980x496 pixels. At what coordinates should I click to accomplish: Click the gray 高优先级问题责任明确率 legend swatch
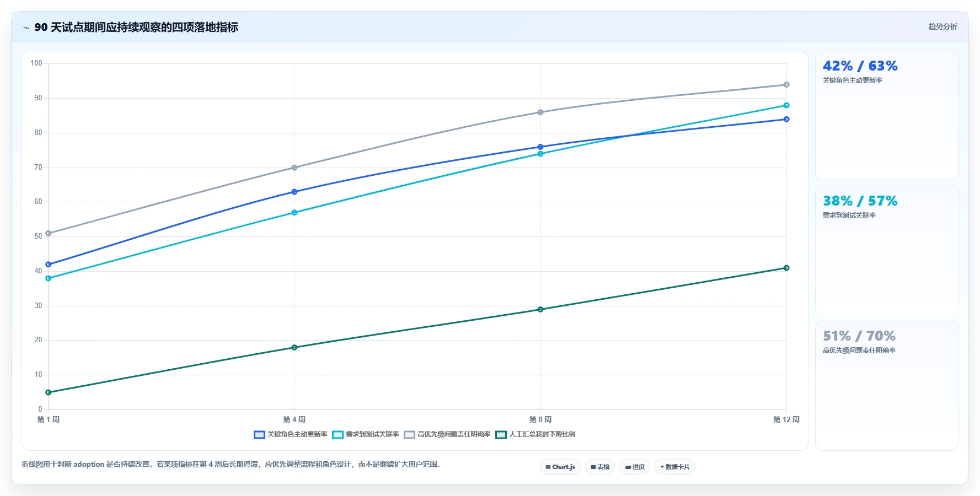(x=409, y=435)
